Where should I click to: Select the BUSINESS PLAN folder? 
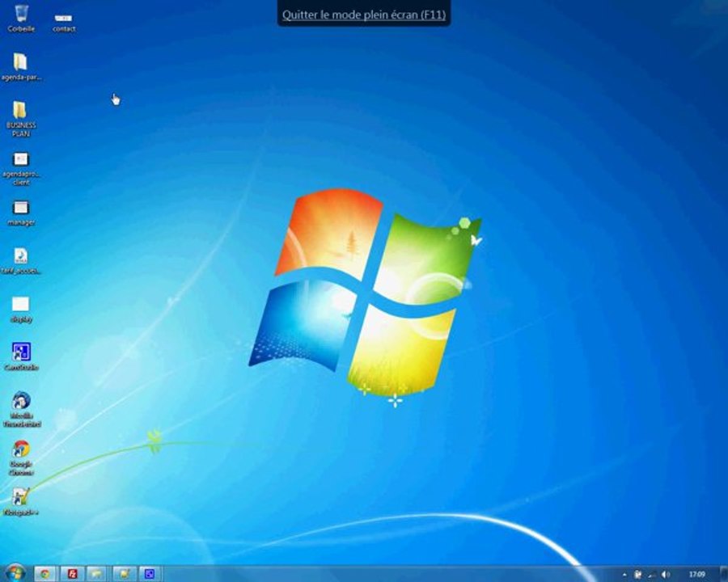[x=21, y=119]
